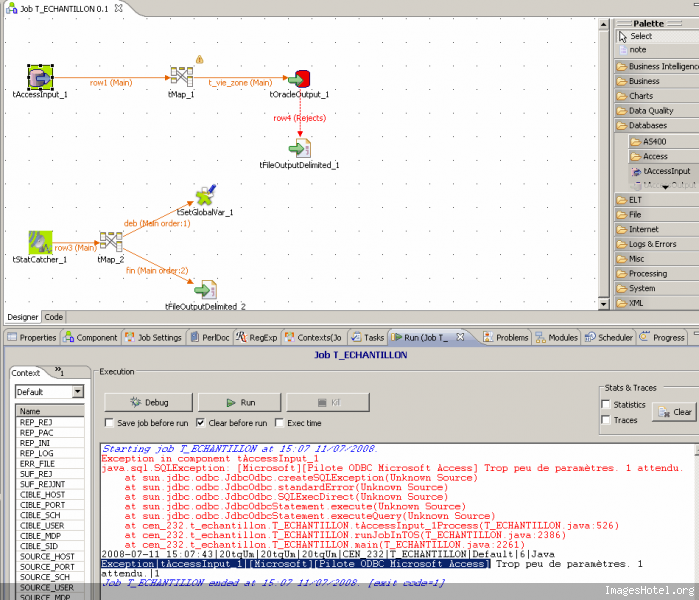Click the tFileOutputDelimited_1 component icon
The width and height of the screenshot is (699, 600).
pyautogui.click(x=299, y=148)
